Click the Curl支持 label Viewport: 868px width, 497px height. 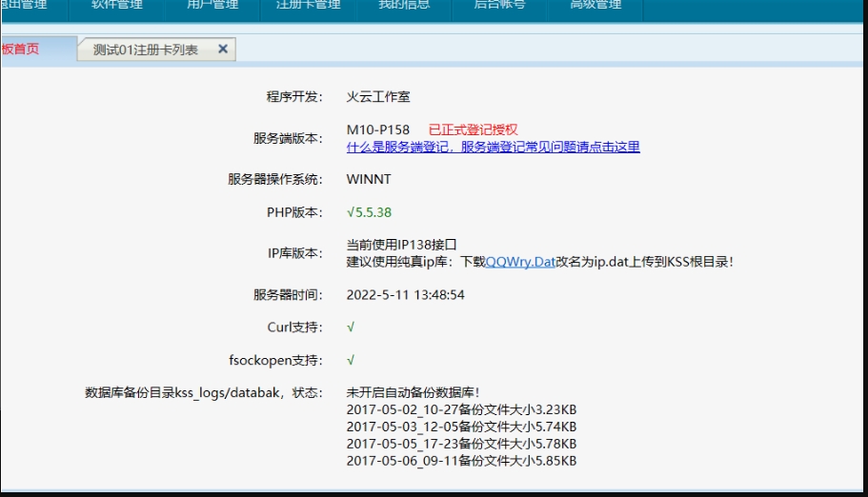pos(294,328)
